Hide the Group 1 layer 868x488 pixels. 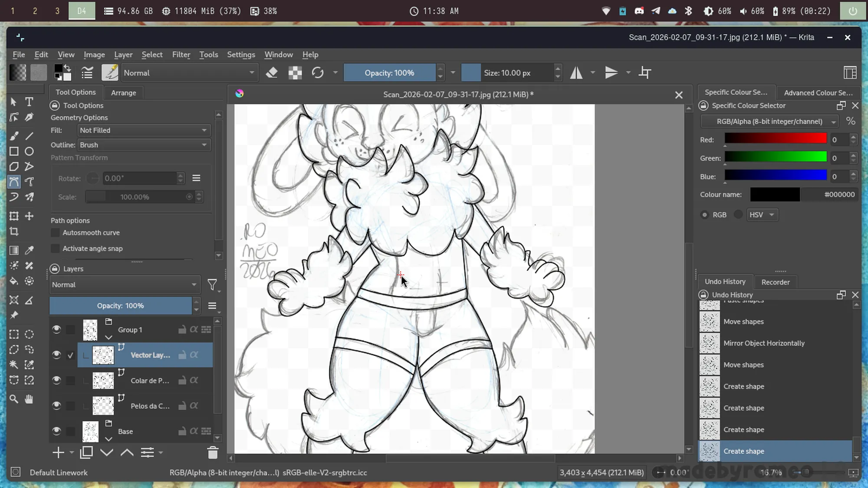pyautogui.click(x=56, y=330)
